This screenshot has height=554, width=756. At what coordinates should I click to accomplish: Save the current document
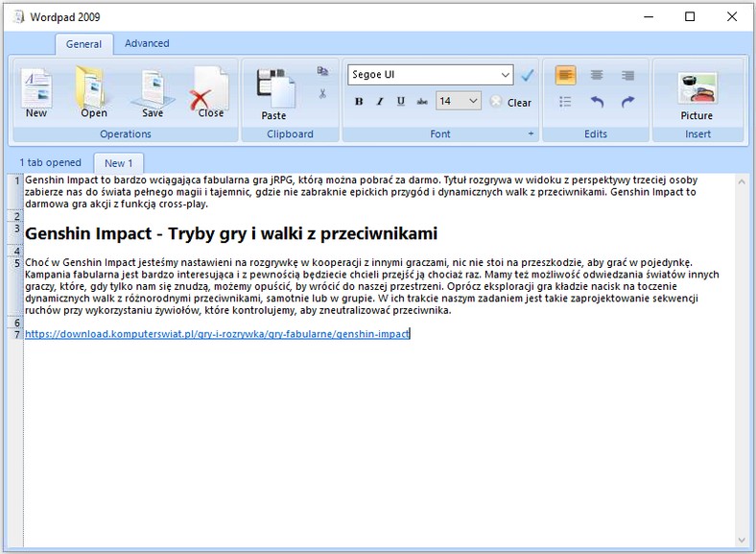(153, 93)
